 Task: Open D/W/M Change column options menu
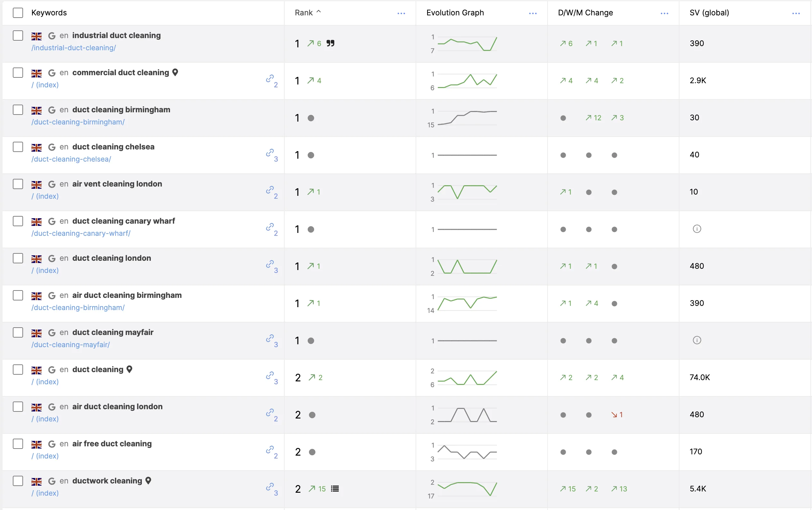pos(664,13)
